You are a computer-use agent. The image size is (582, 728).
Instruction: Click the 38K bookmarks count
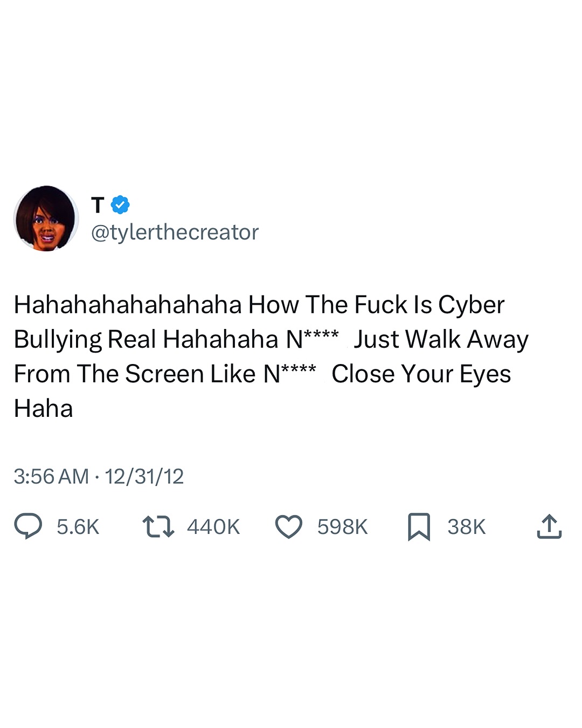click(467, 527)
